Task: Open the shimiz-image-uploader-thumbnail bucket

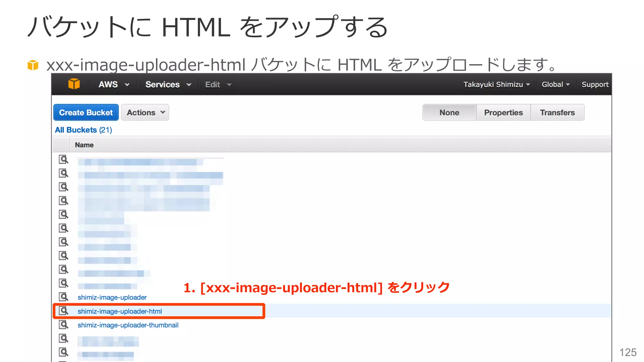Action: [128, 325]
